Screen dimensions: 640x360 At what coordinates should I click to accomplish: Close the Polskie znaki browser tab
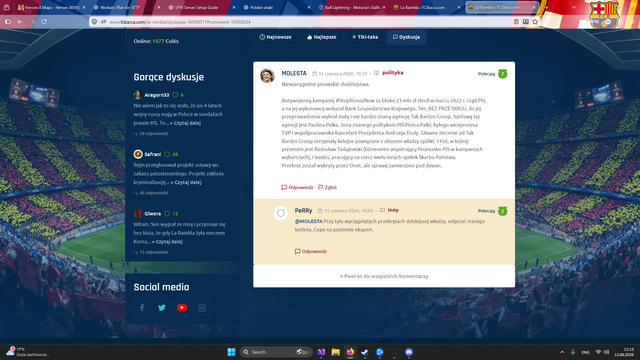pos(309,7)
